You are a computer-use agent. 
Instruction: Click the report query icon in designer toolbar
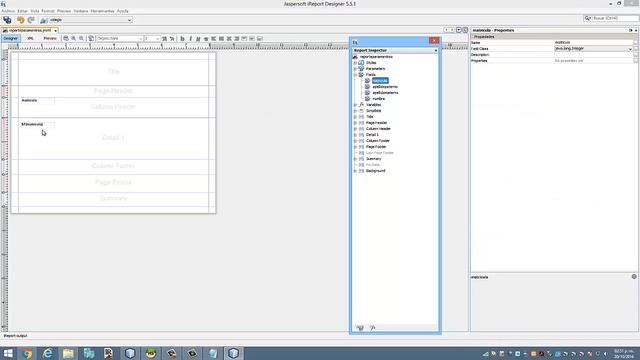tap(66, 38)
